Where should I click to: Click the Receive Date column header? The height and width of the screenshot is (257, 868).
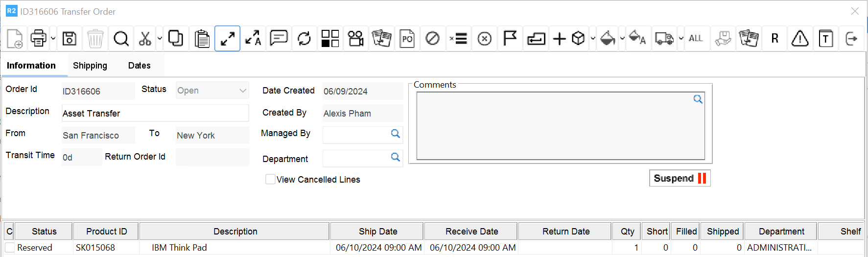(471, 232)
